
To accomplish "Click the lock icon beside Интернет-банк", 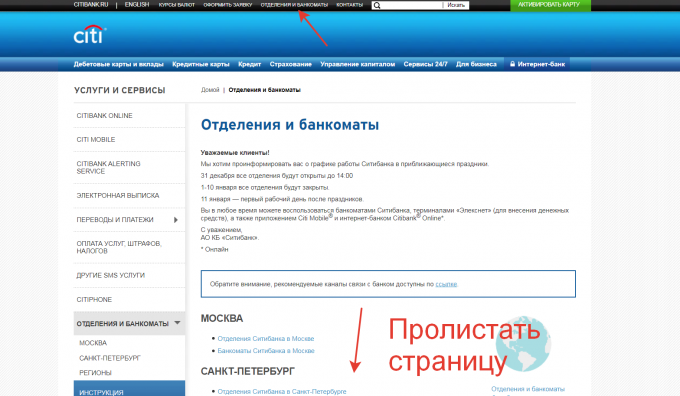I will pos(512,64).
